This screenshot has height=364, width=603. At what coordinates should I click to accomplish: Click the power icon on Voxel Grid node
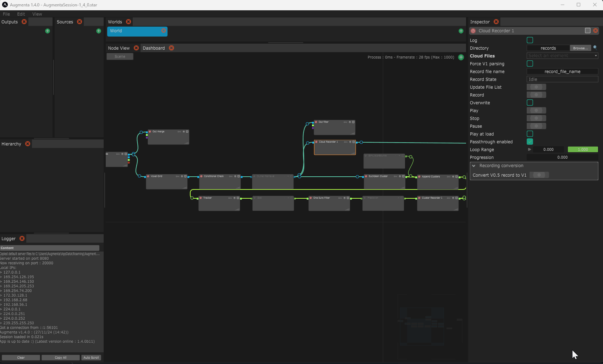tap(148, 176)
